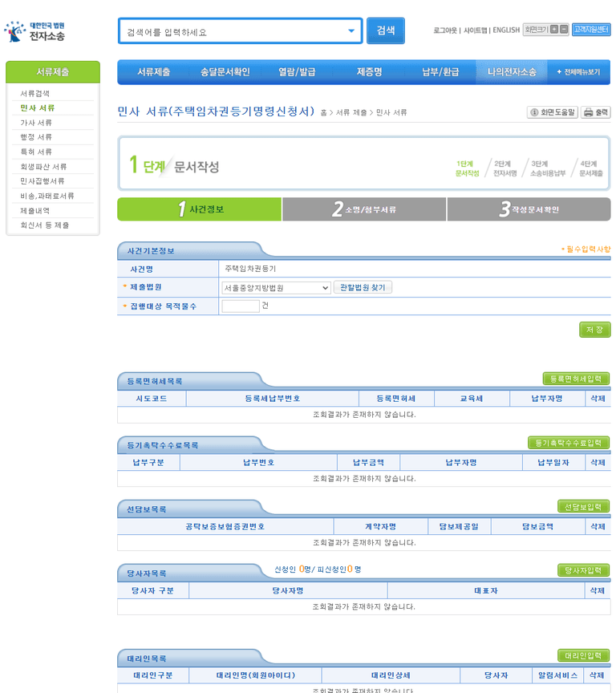Switch to 소명/첨부서류 step tab

[364, 209]
